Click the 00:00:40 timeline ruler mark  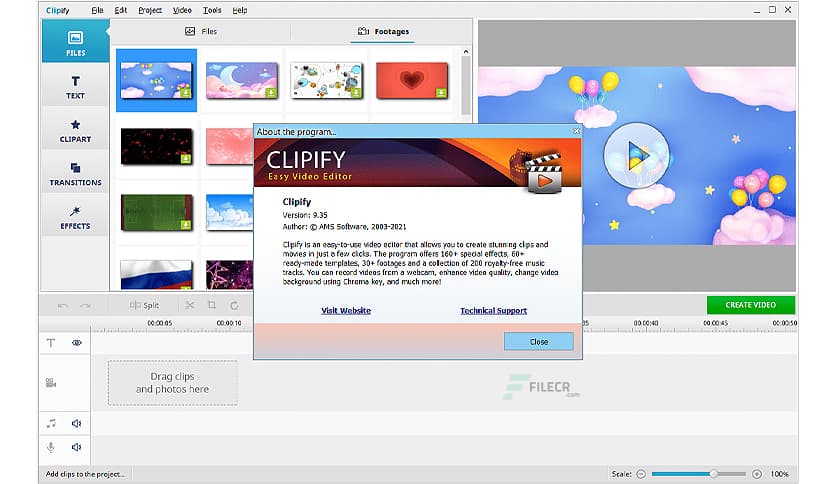pos(646,323)
